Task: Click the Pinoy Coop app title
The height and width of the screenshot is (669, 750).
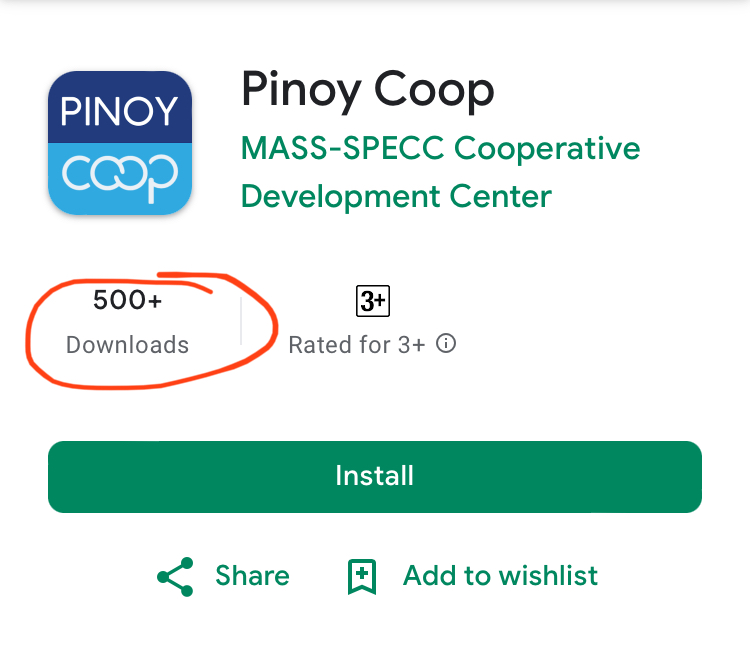Action: (x=367, y=91)
